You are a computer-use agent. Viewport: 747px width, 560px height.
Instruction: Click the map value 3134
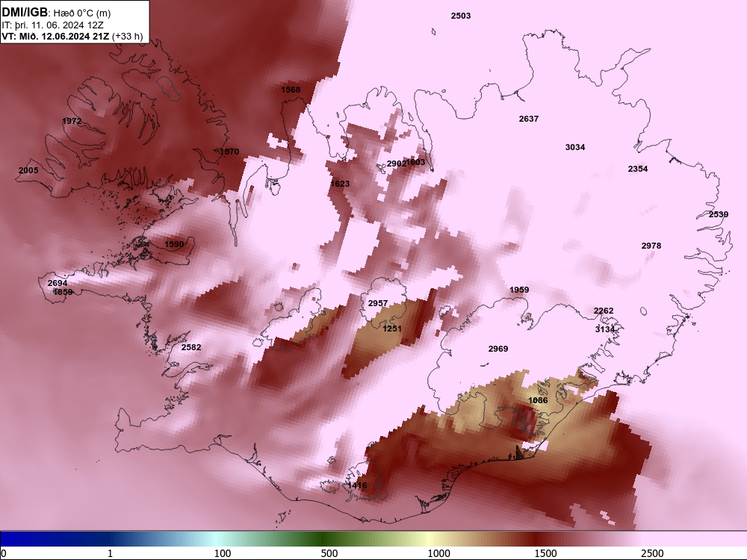[604, 329]
